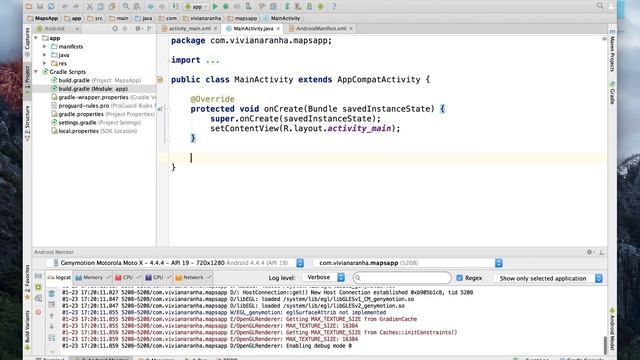Image resolution: width=640 pixels, height=360 pixels.
Task: Open the Captures side tool window
Action: (27, 42)
